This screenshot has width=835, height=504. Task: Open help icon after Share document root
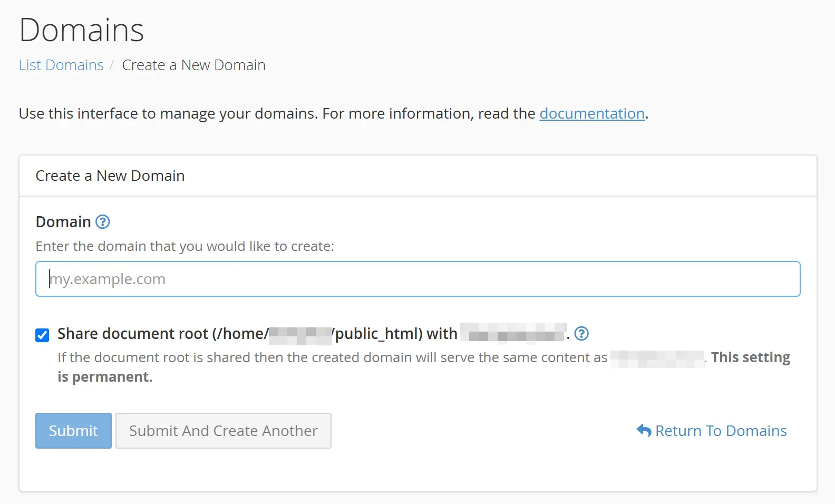pyautogui.click(x=581, y=334)
